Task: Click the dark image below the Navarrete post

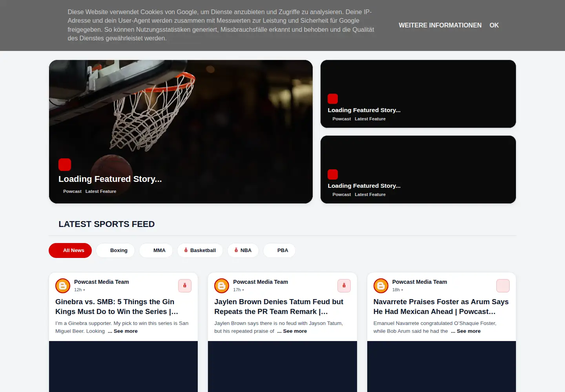Action: [x=441, y=367]
